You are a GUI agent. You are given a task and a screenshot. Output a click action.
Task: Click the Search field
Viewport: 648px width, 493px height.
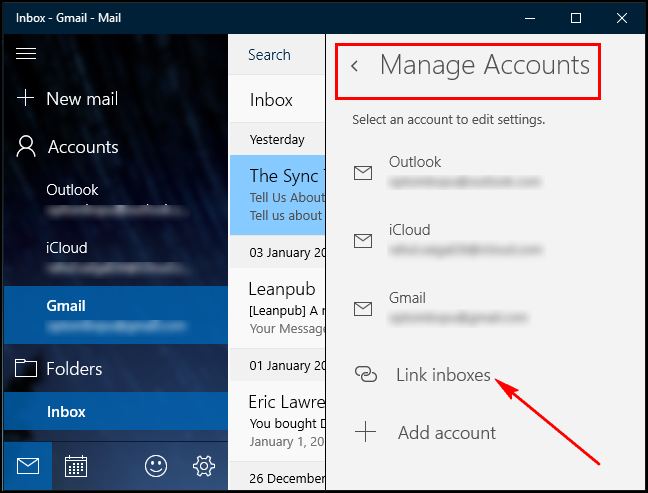[274, 55]
